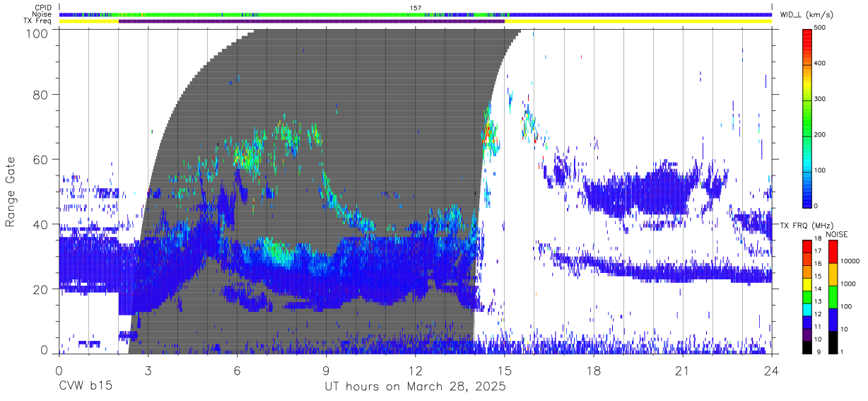The image size is (868, 401).
Task: Click the 200 tick on width colorbar
Action: (x=820, y=134)
